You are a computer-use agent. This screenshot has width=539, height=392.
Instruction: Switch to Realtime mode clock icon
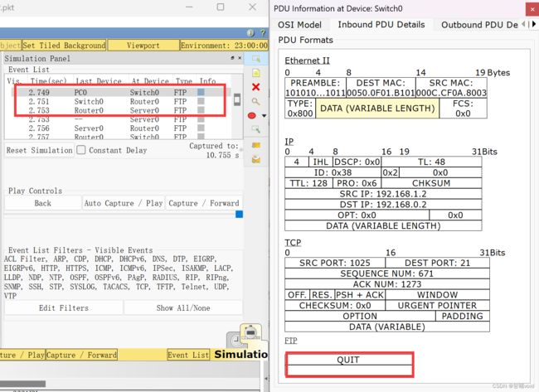236,341
